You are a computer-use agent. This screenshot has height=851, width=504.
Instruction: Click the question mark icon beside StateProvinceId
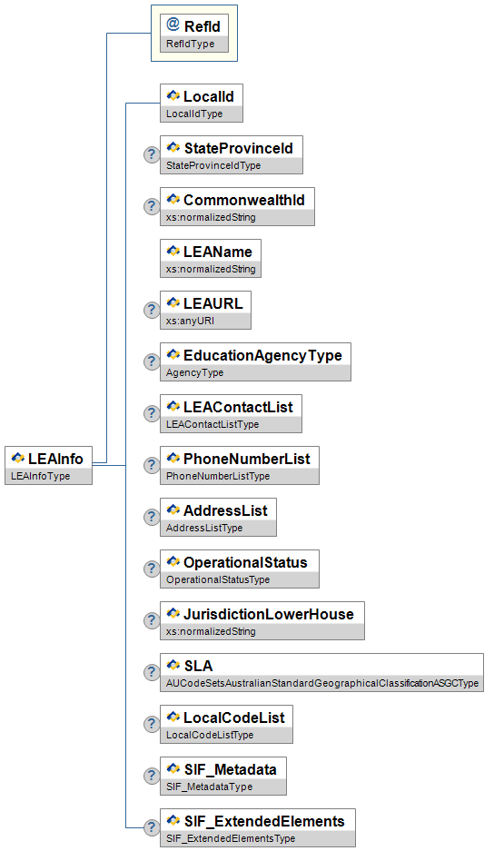pyautogui.click(x=152, y=154)
